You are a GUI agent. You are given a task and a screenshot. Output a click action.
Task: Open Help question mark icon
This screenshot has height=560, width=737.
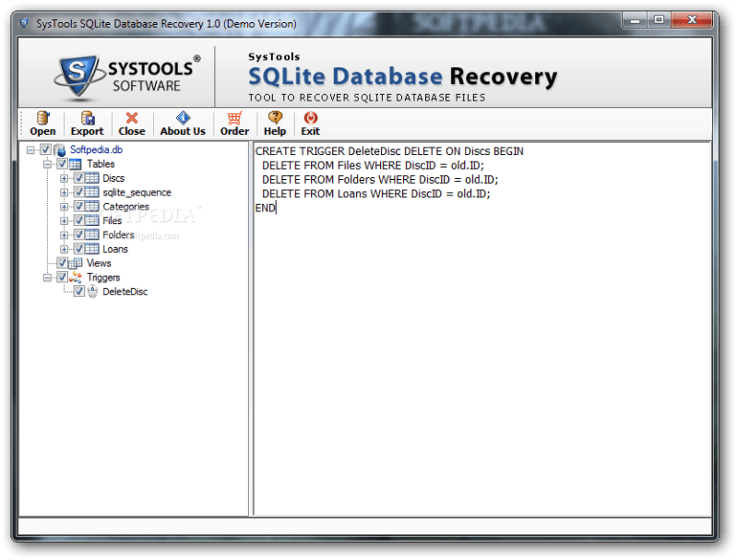click(275, 117)
